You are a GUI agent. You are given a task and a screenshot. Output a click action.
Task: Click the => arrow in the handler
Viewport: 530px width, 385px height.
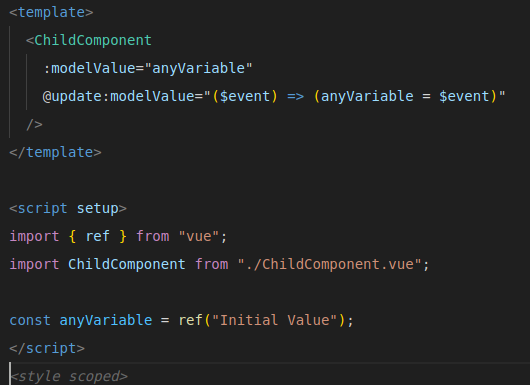(295, 97)
